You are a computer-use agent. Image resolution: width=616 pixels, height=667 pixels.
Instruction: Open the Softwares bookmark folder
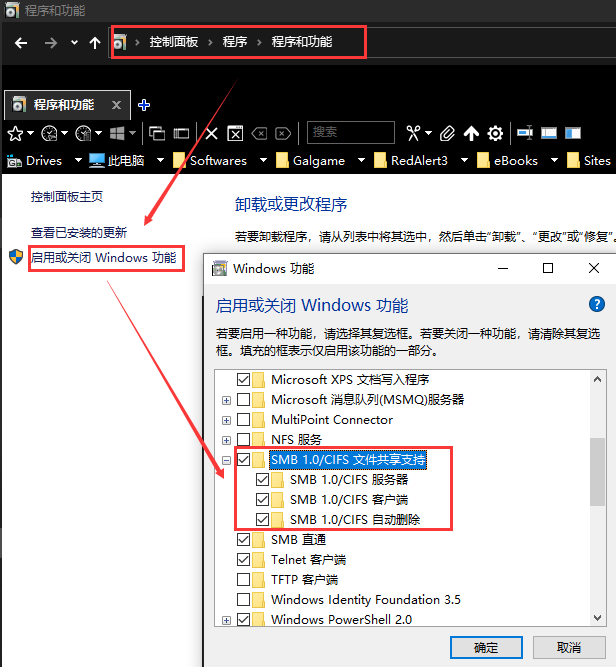tap(210, 161)
